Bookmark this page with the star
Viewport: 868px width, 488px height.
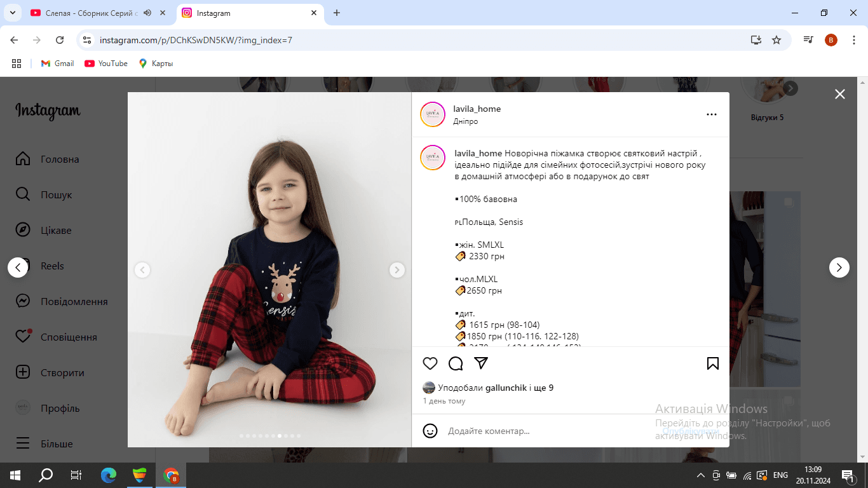pos(776,40)
